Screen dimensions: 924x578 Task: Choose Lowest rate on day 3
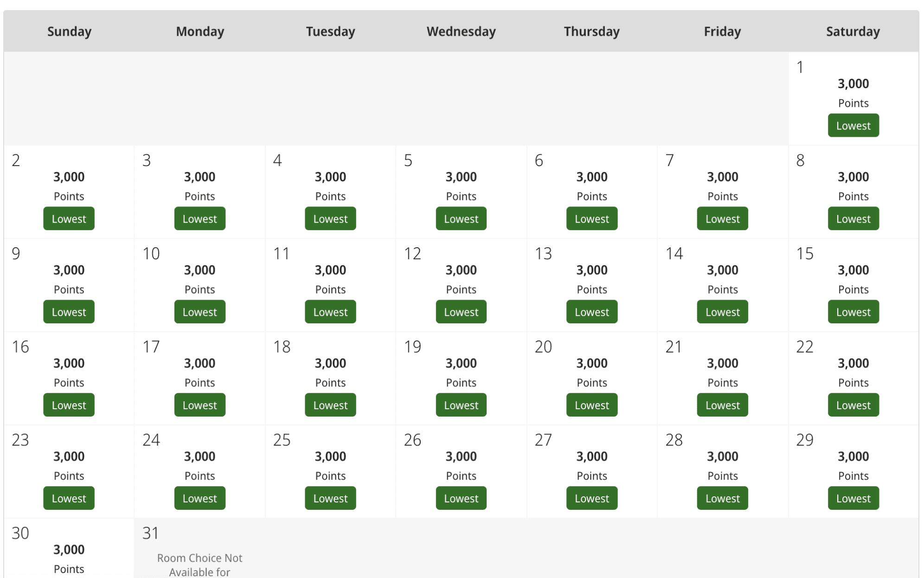[x=199, y=218]
